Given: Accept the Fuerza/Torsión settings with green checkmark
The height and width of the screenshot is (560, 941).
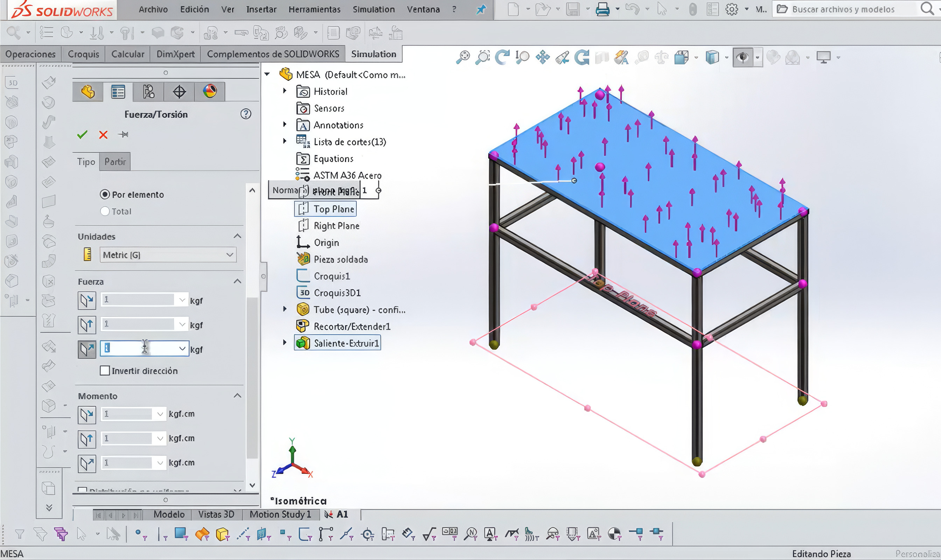Looking at the screenshot, I should (x=82, y=135).
